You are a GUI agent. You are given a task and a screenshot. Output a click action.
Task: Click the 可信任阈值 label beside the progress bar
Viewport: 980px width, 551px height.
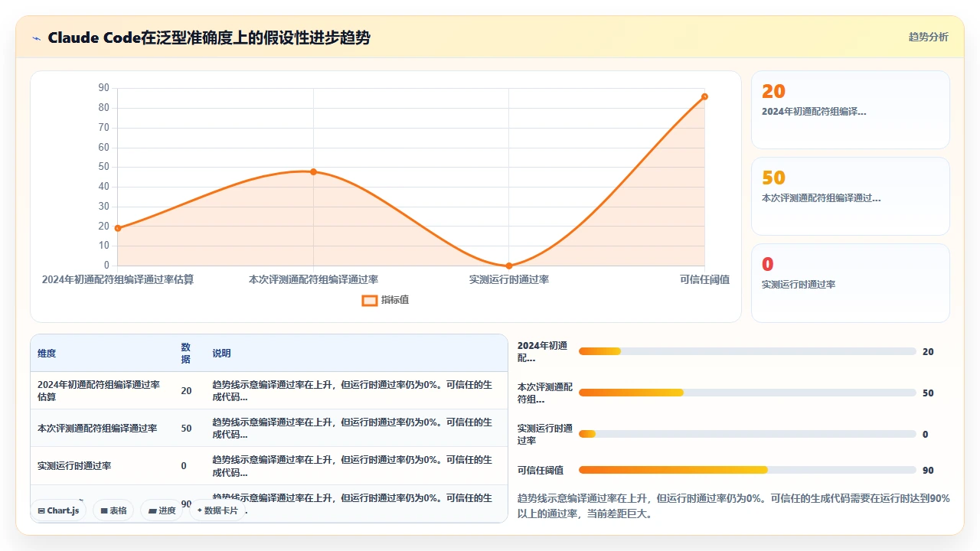(541, 470)
